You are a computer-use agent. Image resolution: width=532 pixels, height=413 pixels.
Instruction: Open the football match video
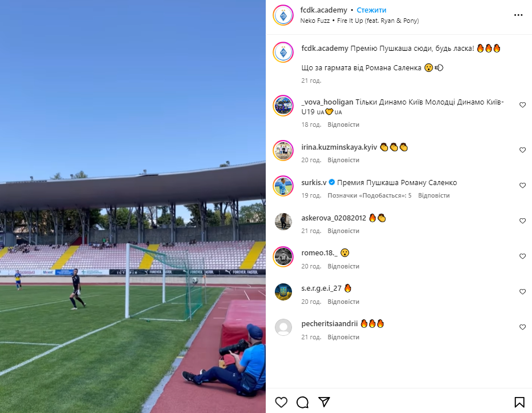pyautogui.click(x=133, y=207)
